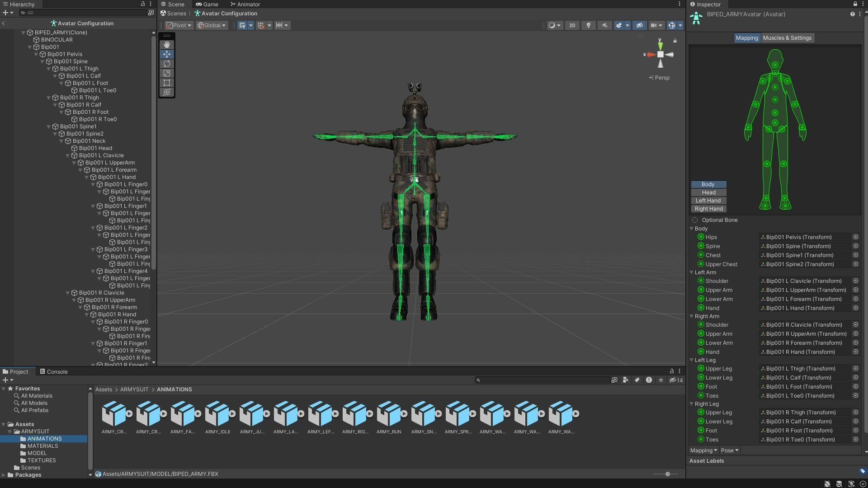The height and width of the screenshot is (488, 868).
Task: Switch to Muscles & Settings tab
Action: (787, 38)
